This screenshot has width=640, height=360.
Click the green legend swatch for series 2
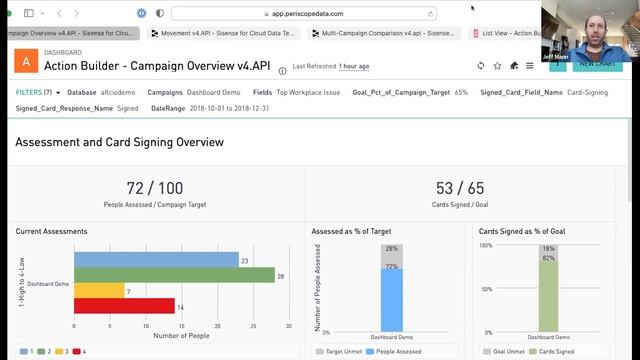point(41,351)
